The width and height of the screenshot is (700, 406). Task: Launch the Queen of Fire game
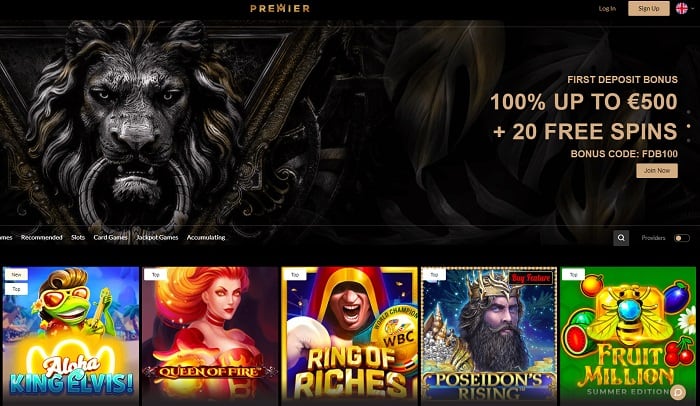210,336
